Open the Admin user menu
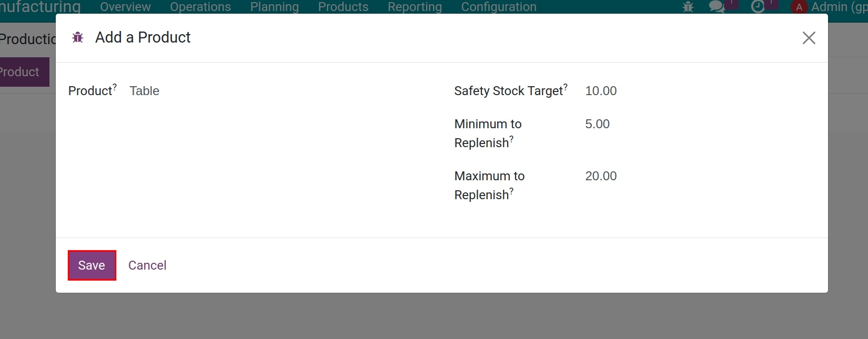868x339 pixels. click(x=829, y=7)
